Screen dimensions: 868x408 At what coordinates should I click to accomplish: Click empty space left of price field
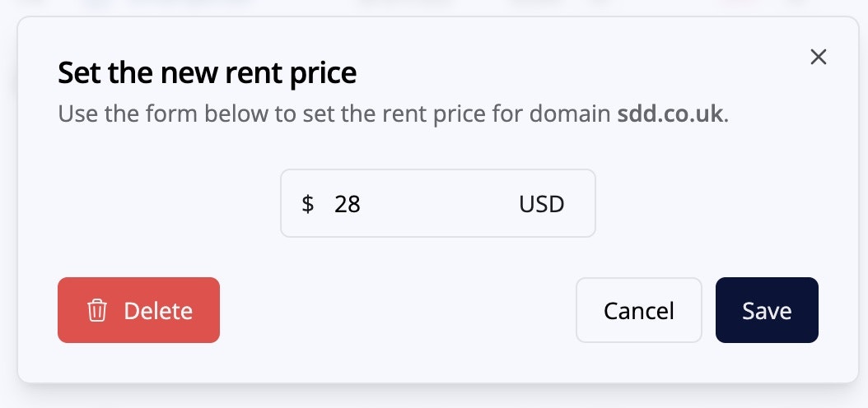point(165,204)
